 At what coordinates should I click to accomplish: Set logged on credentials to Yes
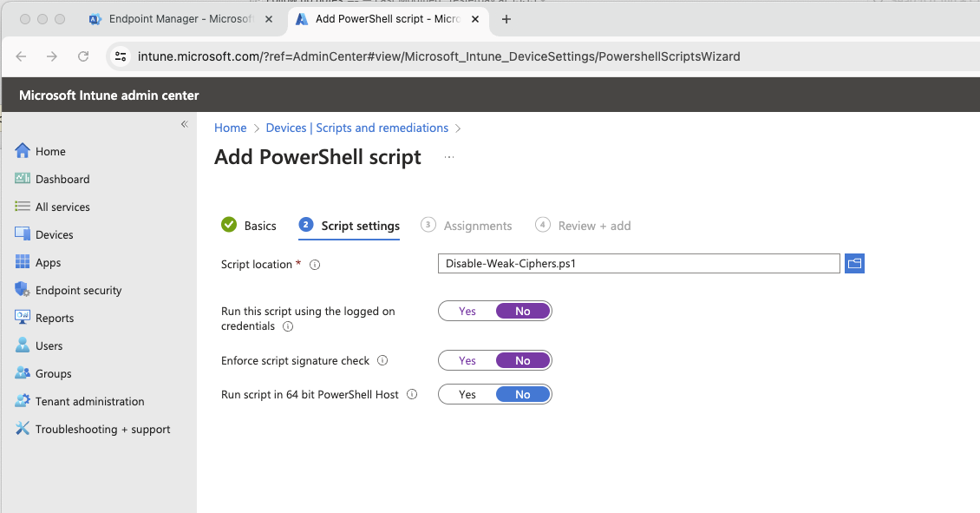(467, 311)
